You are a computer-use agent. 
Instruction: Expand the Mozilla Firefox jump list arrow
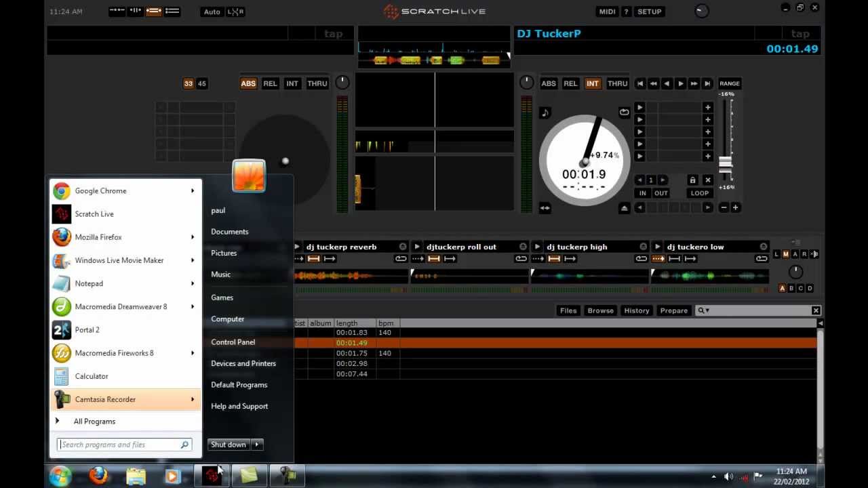pos(193,237)
